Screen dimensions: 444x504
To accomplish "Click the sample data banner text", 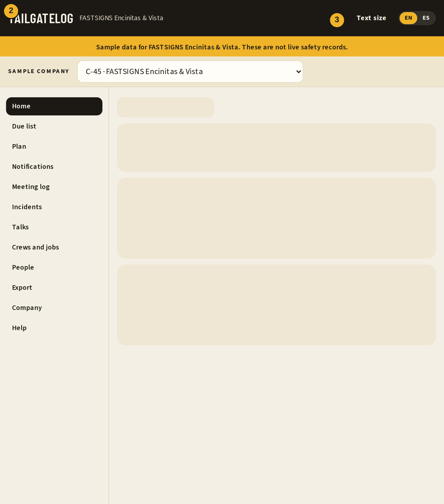I will 222,47.
